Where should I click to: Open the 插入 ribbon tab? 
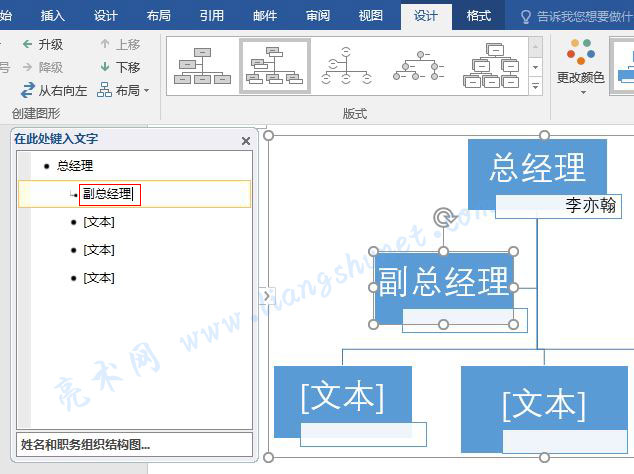pos(53,16)
